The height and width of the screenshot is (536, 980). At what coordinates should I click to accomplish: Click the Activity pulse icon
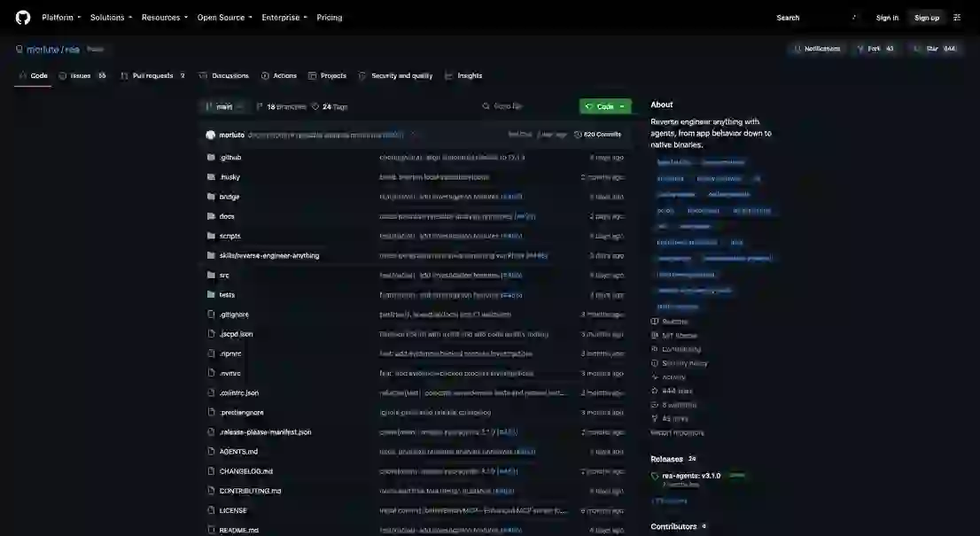point(655,377)
